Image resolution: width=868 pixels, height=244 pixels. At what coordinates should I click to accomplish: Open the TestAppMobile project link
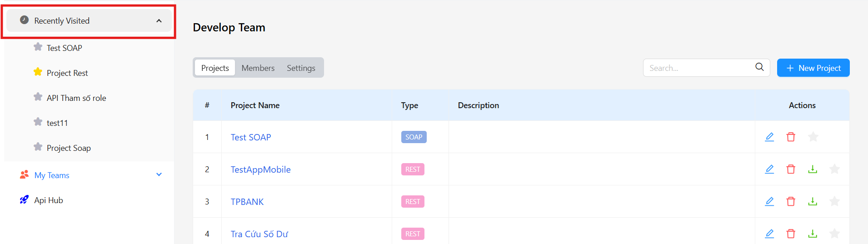pos(261,169)
